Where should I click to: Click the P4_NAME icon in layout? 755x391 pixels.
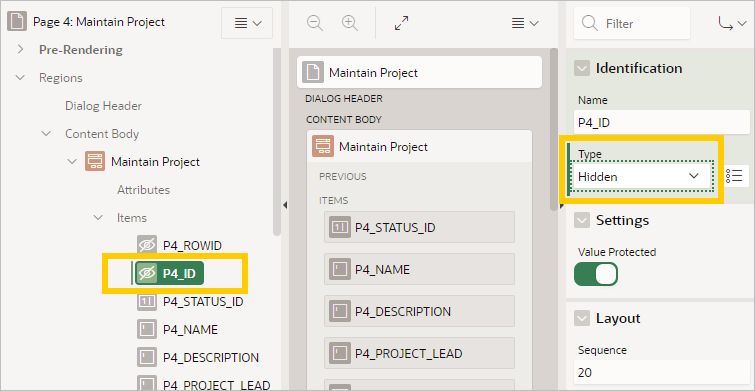click(x=339, y=269)
